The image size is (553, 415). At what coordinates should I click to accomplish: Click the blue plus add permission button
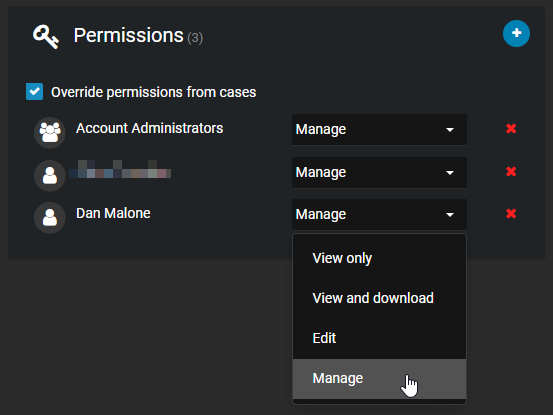tap(516, 33)
